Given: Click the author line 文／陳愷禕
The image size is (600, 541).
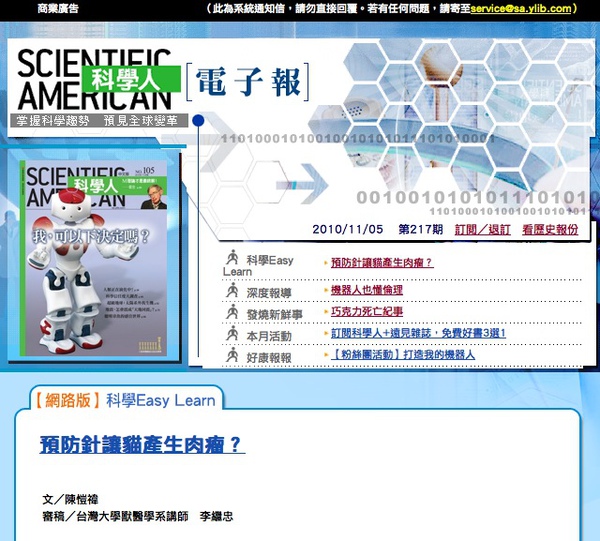Looking at the screenshot, I should point(70,499).
